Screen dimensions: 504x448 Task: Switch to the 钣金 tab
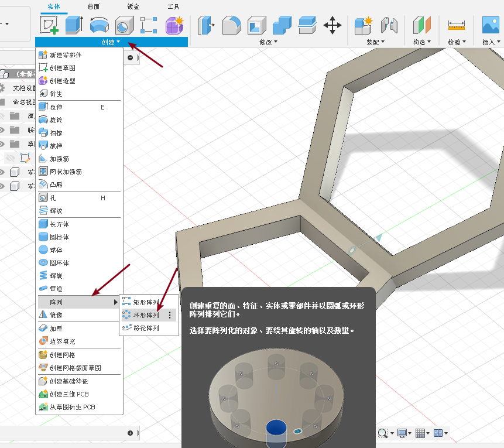click(133, 6)
